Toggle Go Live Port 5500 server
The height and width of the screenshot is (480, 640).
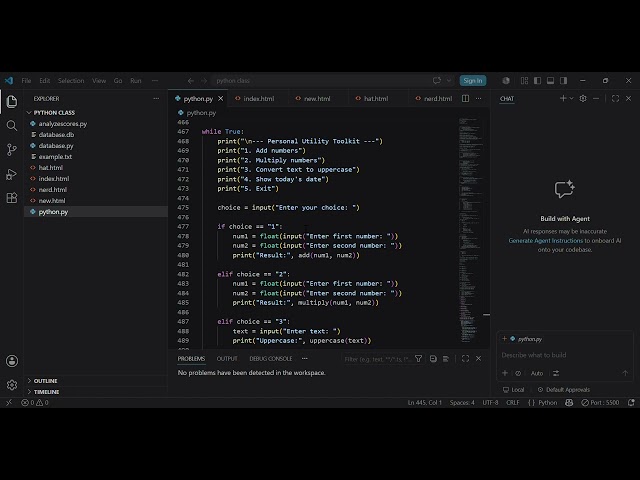[600, 402]
